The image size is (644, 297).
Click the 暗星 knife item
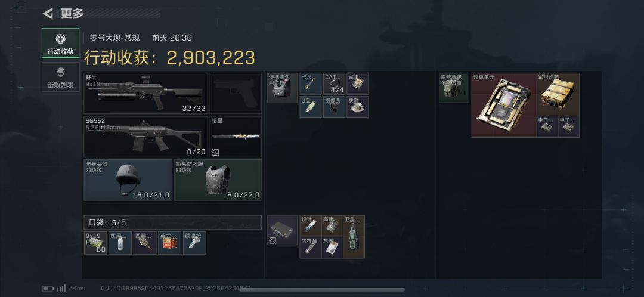236,137
